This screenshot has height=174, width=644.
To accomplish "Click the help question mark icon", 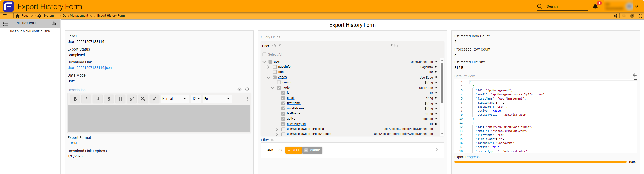I will click(632, 16).
